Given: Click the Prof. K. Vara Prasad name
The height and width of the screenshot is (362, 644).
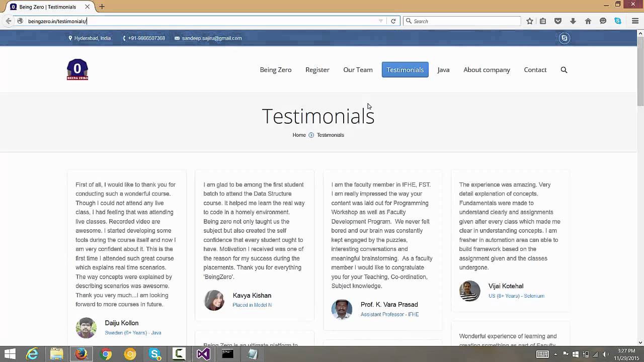Looking at the screenshot, I should point(389,305).
